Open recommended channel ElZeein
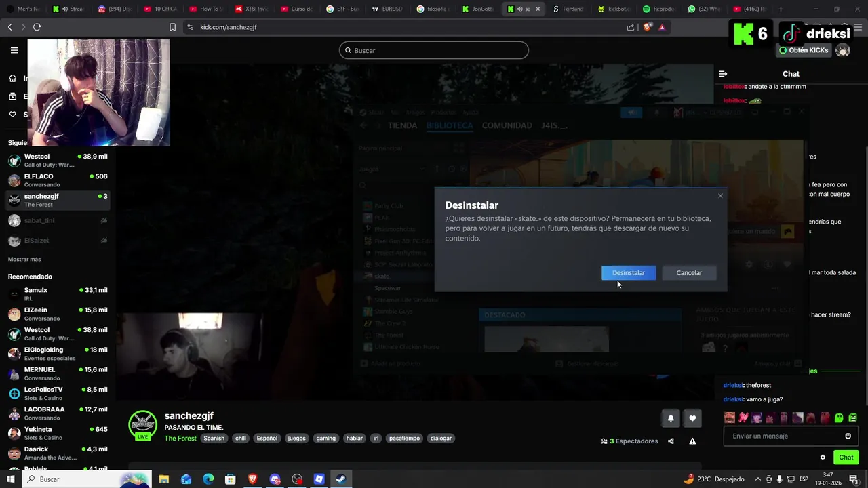868x488 pixels. point(58,314)
